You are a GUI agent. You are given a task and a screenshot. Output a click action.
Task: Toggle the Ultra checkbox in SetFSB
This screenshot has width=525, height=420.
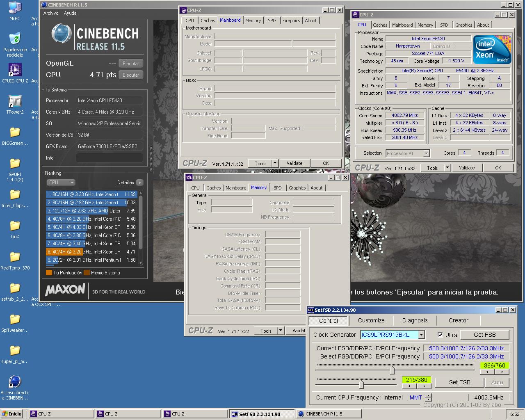click(x=440, y=335)
